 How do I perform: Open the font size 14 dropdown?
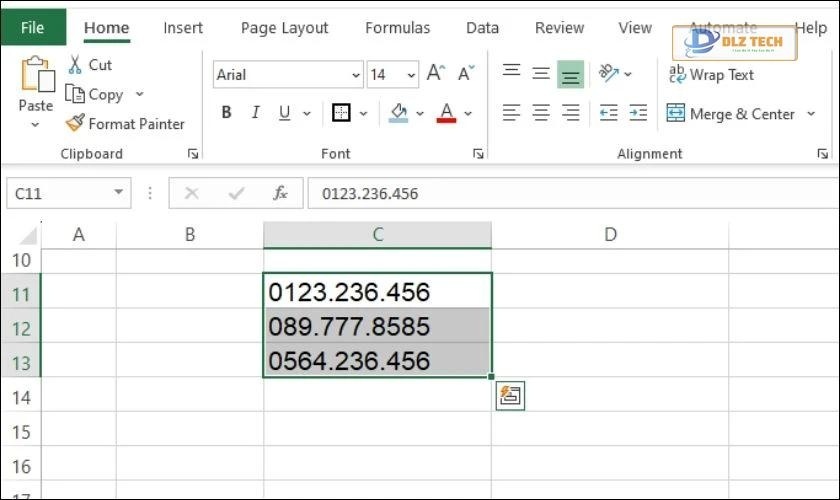[411, 75]
